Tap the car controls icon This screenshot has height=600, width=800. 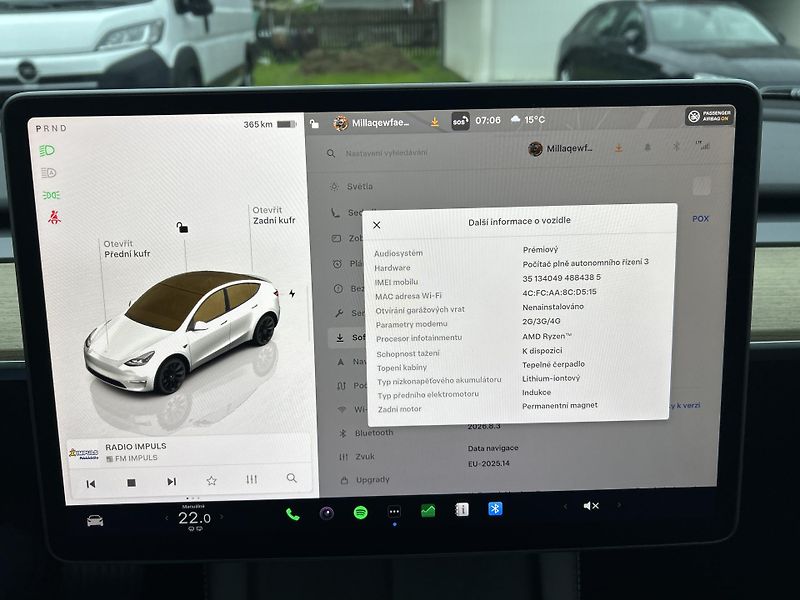click(x=95, y=521)
